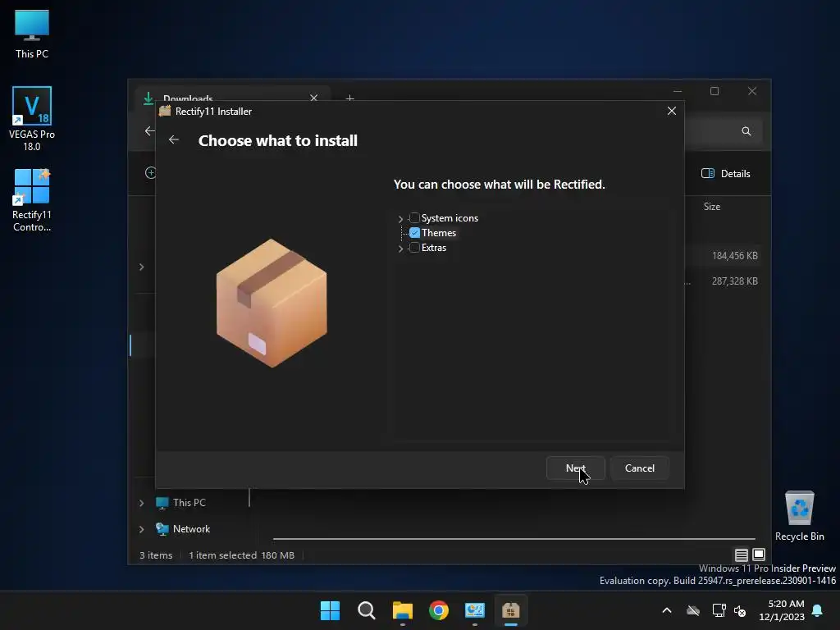The image size is (840, 630).
Task: Select the Themes label in the tree
Action: (439, 233)
